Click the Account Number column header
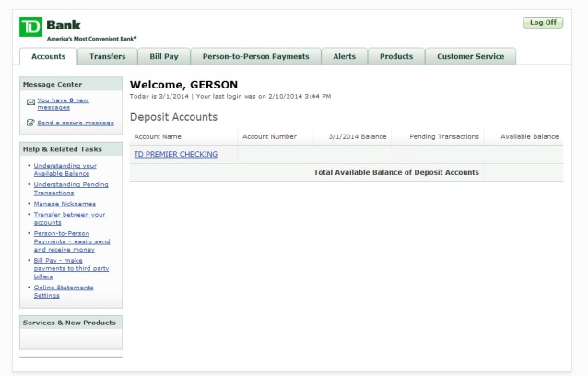 (x=269, y=136)
